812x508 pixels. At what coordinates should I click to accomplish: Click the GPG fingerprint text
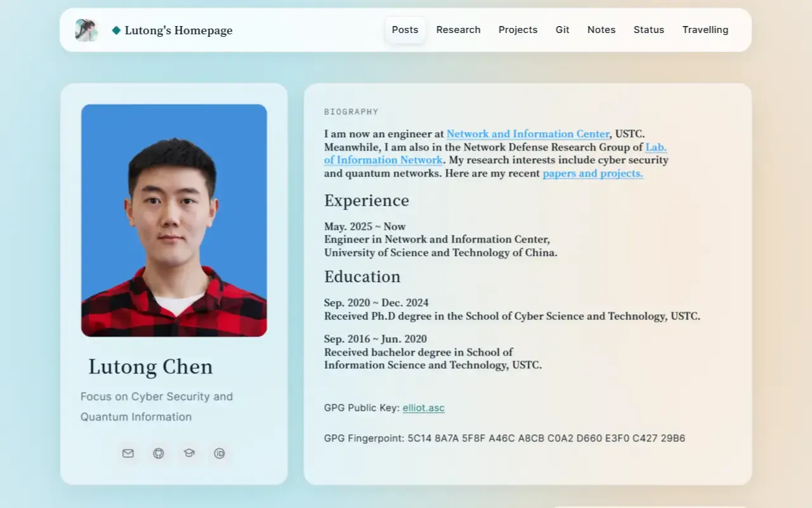click(504, 438)
